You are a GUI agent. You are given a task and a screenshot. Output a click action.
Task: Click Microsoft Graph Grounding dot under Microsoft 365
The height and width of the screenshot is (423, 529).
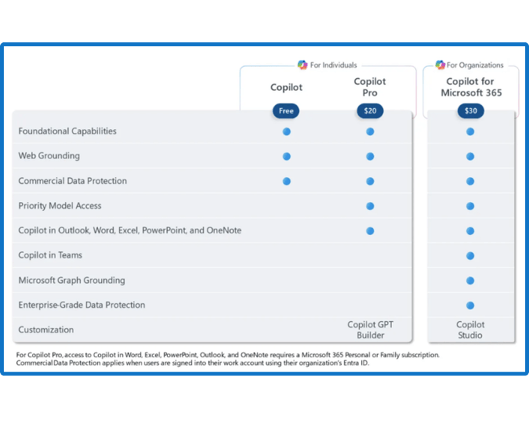(x=470, y=281)
